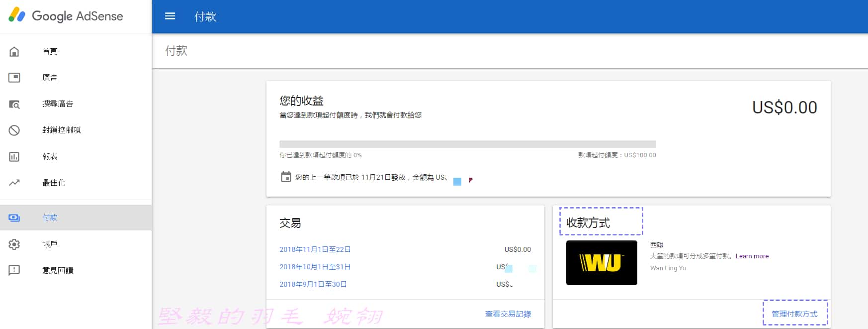Click the payee name Wan Ling Yu
This screenshot has height=329, width=868.
point(668,268)
